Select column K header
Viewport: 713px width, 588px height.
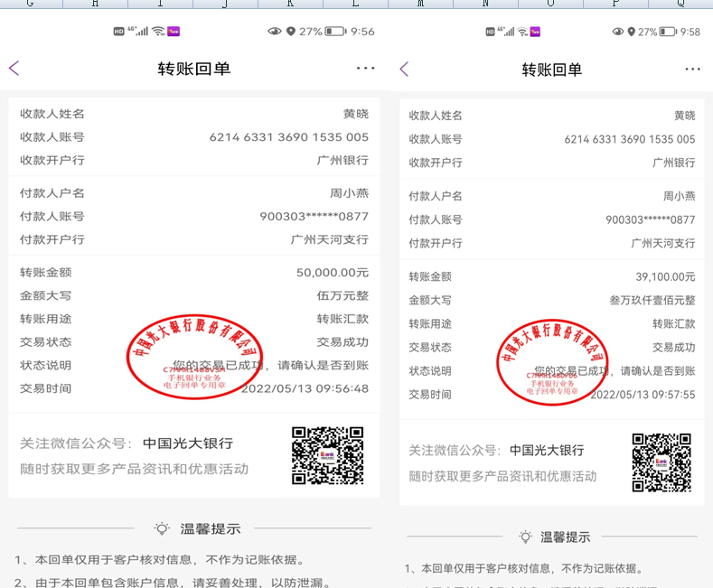point(290,4)
